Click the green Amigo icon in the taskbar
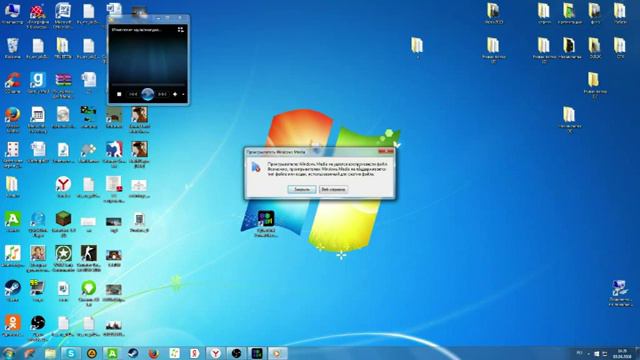 point(112,353)
